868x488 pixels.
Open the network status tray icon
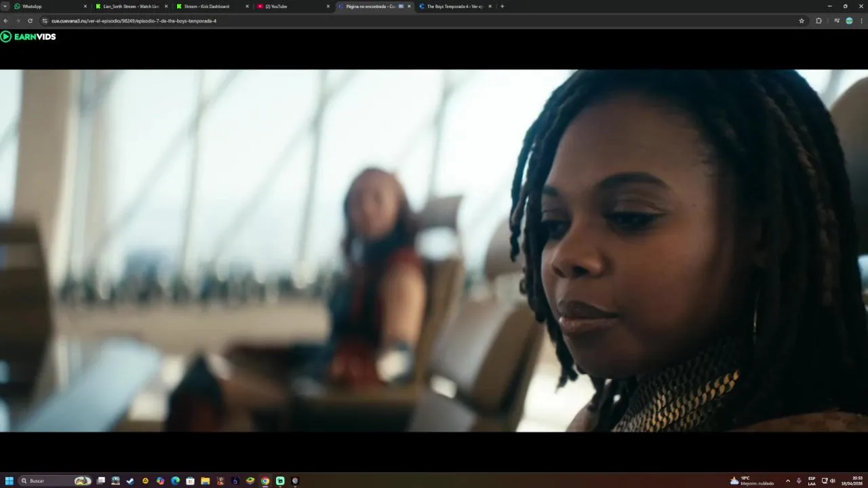pyautogui.click(x=825, y=481)
